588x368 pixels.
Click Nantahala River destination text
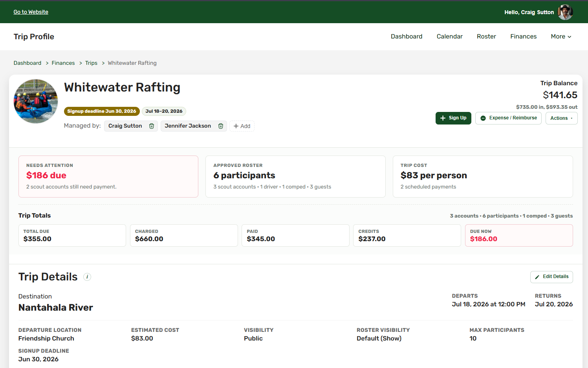click(56, 308)
